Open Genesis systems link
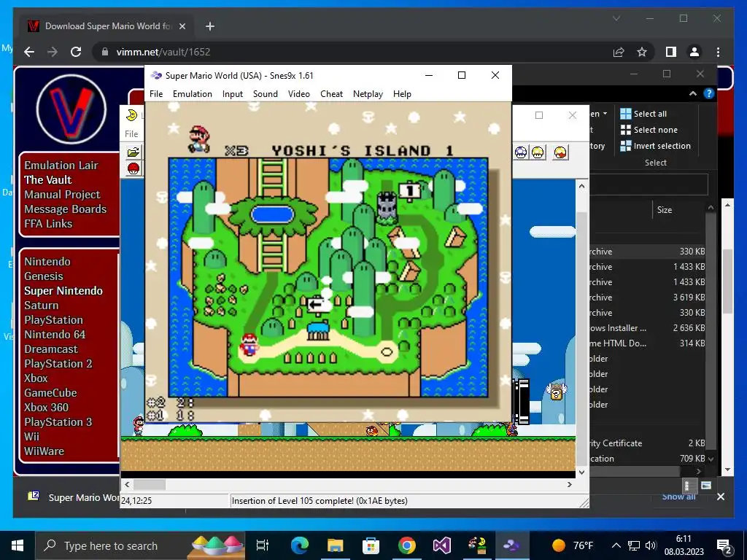This screenshot has width=747, height=560. point(43,276)
